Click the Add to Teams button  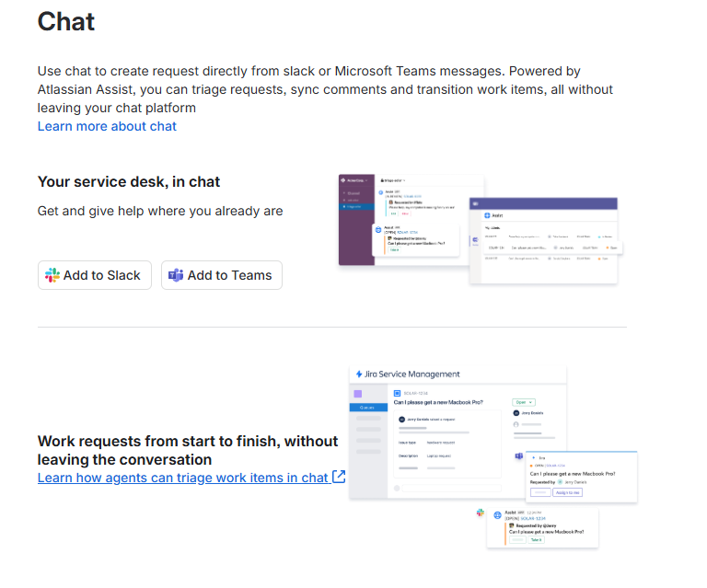click(222, 275)
